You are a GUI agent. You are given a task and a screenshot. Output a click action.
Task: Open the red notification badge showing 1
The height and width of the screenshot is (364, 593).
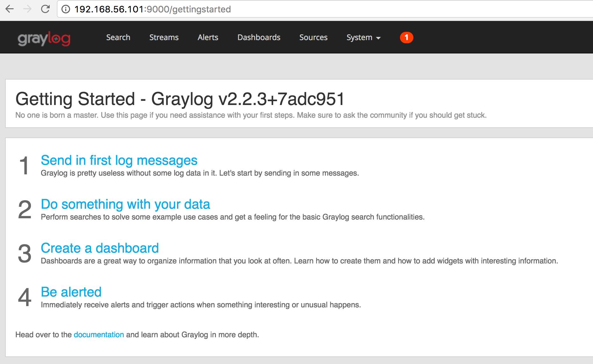(406, 38)
